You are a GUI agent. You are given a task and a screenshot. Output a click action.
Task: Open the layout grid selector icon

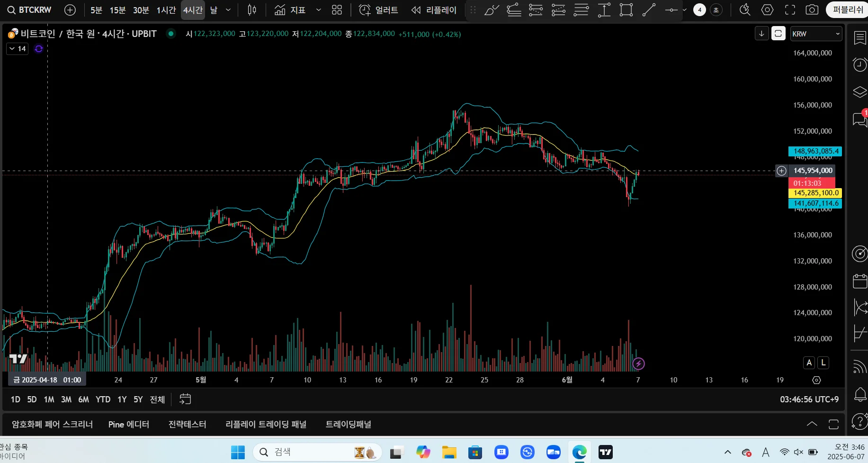point(337,10)
